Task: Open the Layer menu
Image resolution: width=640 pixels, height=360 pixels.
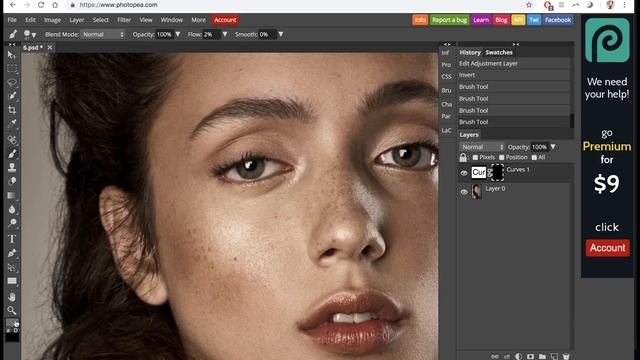Action: pos(76,20)
